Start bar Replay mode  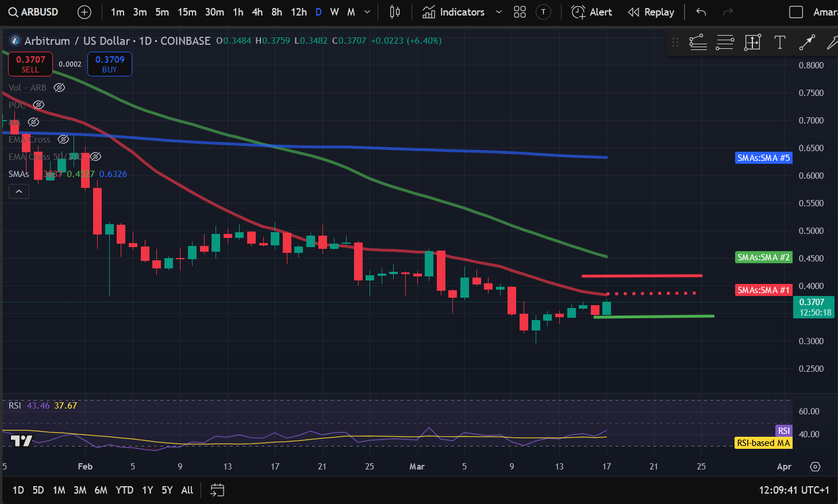click(651, 12)
